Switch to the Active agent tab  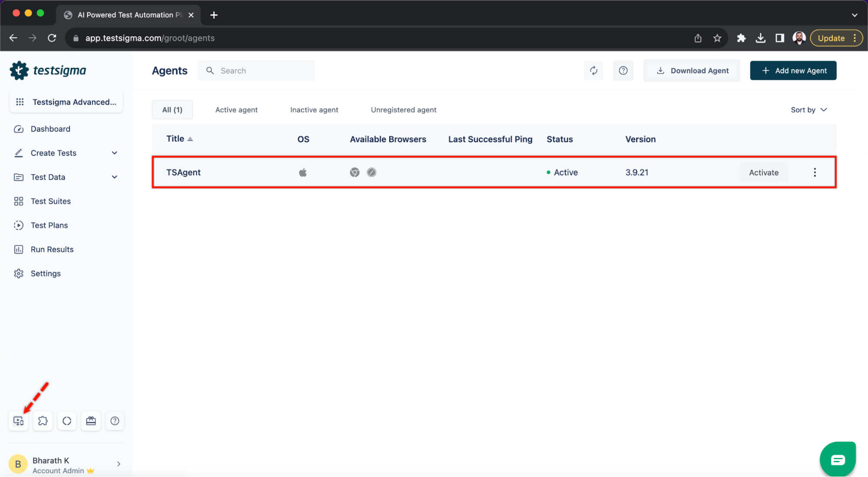(x=236, y=110)
